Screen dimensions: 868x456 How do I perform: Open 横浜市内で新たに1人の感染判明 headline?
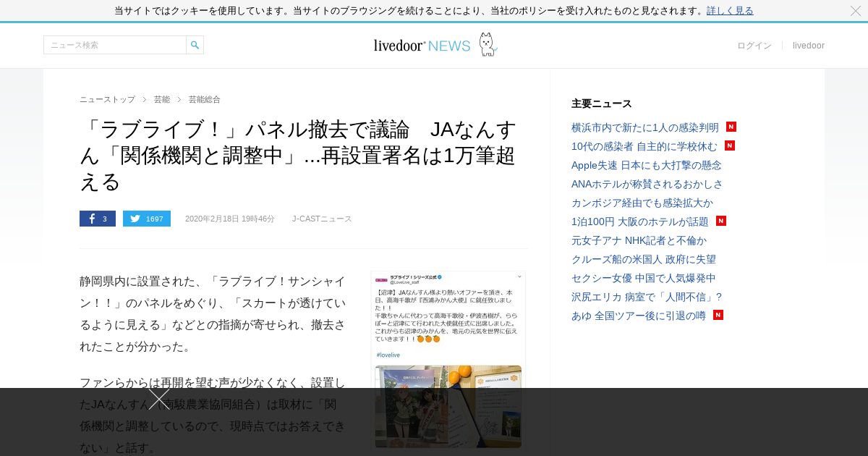coord(645,127)
